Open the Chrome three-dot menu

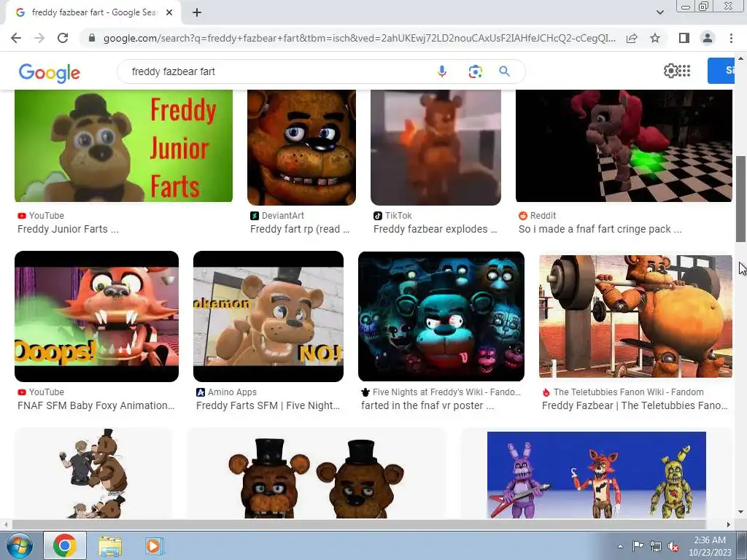(x=731, y=38)
